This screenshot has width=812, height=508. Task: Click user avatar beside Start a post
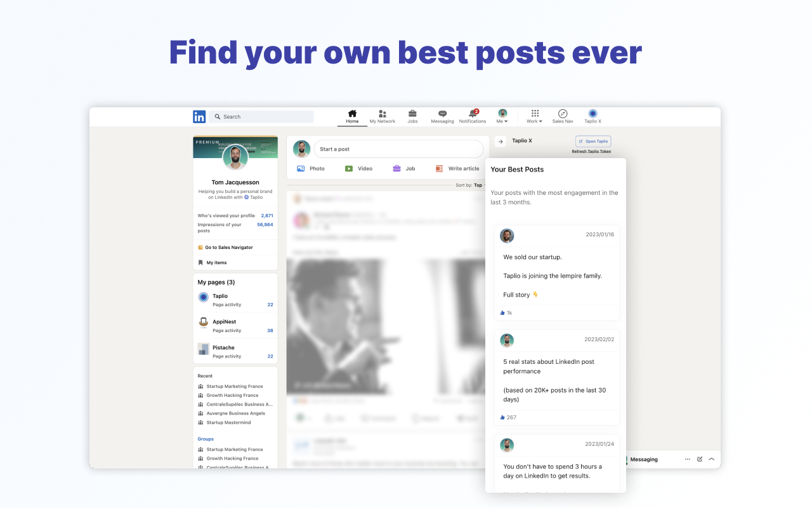coord(301,149)
